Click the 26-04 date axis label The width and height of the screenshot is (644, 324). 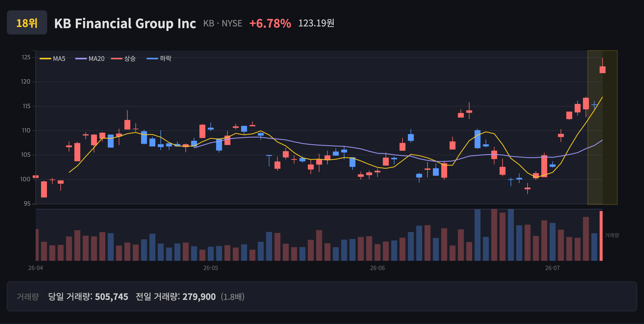35,268
